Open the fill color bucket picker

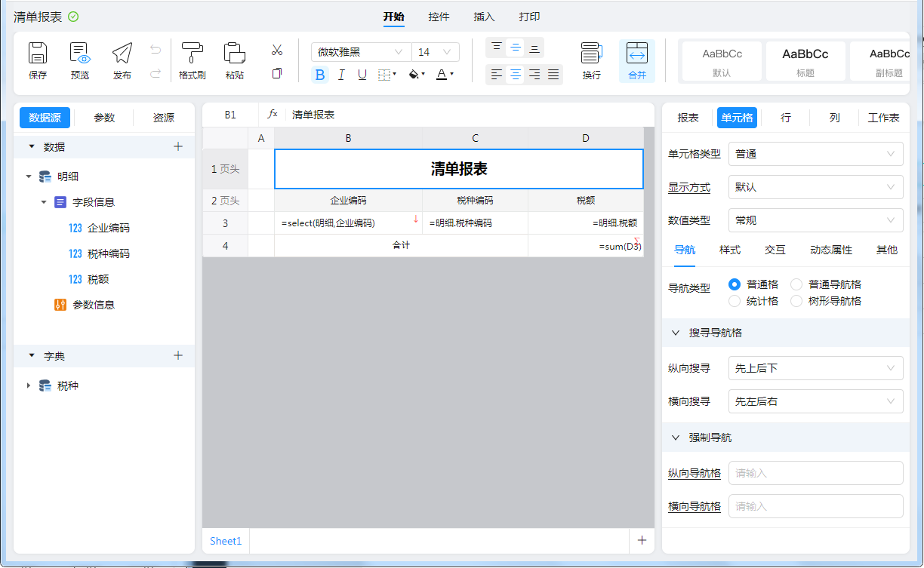tap(415, 75)
